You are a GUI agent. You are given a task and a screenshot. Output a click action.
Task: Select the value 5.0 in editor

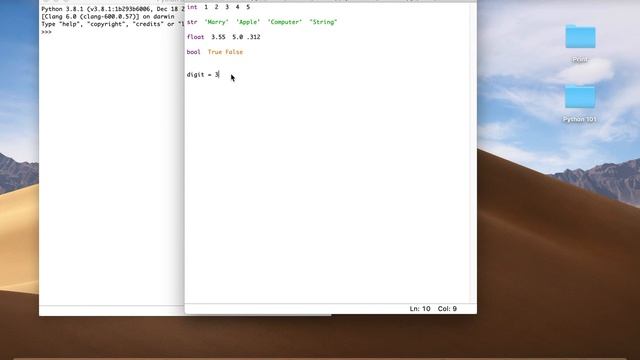click(237, 37)
